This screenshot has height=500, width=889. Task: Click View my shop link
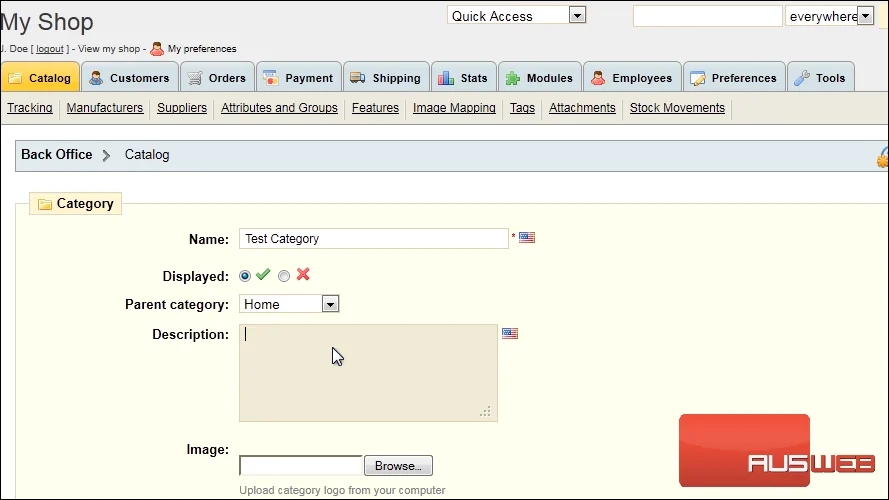point(109,49)
